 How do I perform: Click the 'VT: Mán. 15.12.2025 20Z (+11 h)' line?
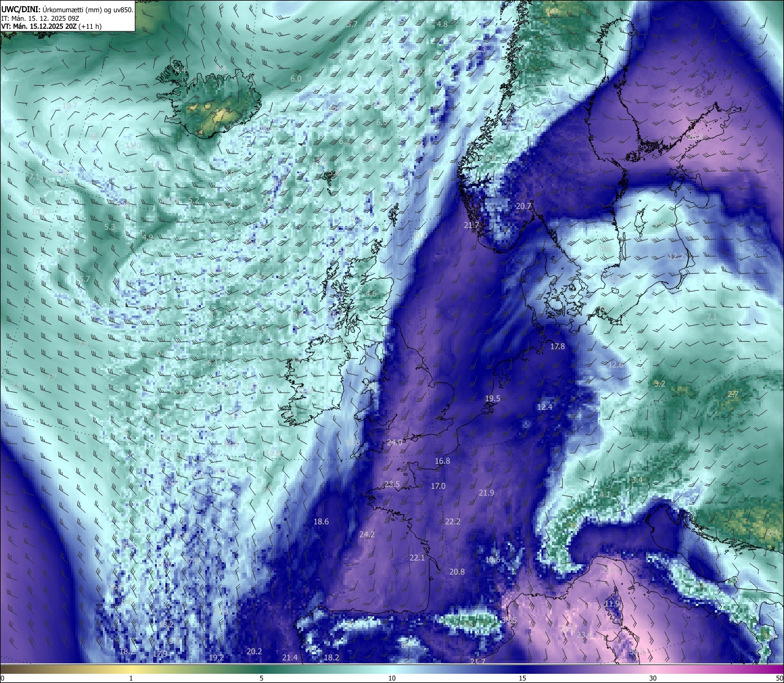(51, 26)
